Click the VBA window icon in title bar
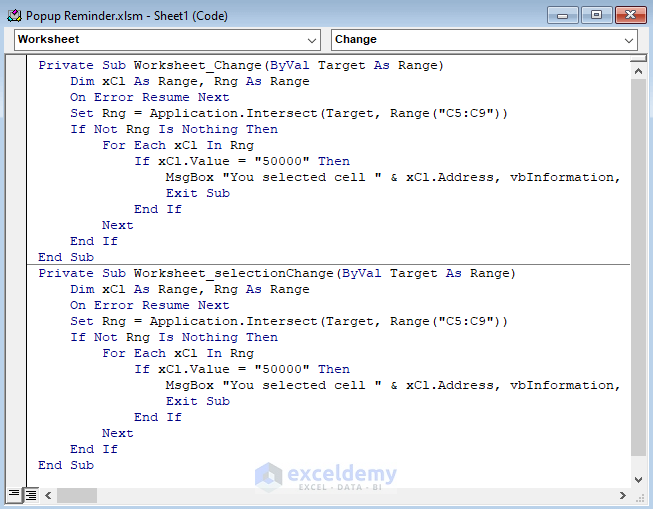 point(14,16)
